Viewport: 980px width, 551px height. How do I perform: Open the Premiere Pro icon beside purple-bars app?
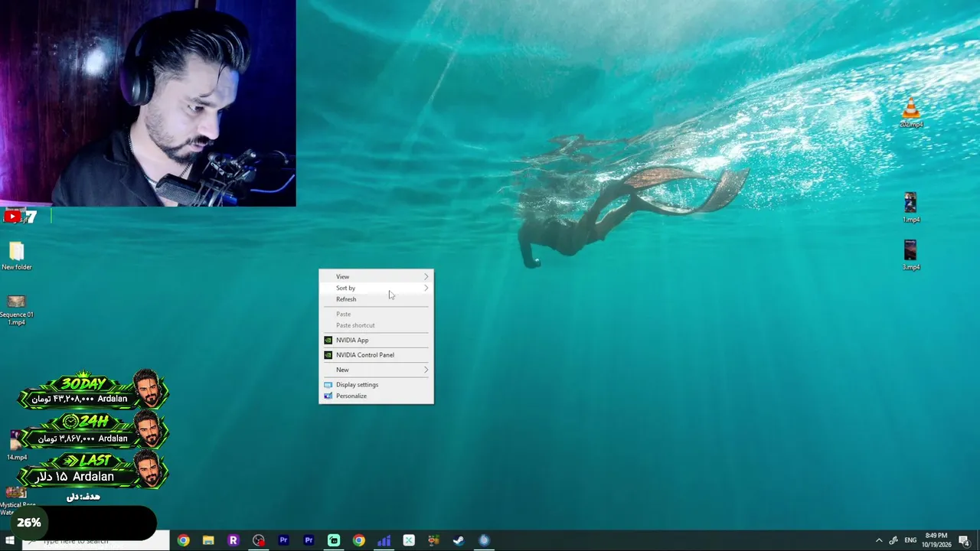(x=309, y=540)
